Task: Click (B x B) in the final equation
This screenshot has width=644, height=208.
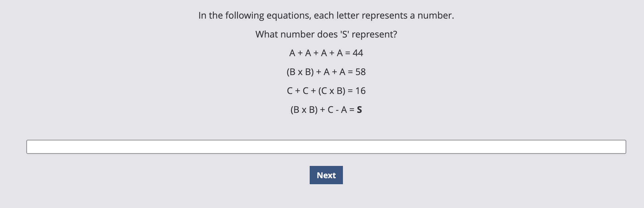Action: [x=304, y=110]
